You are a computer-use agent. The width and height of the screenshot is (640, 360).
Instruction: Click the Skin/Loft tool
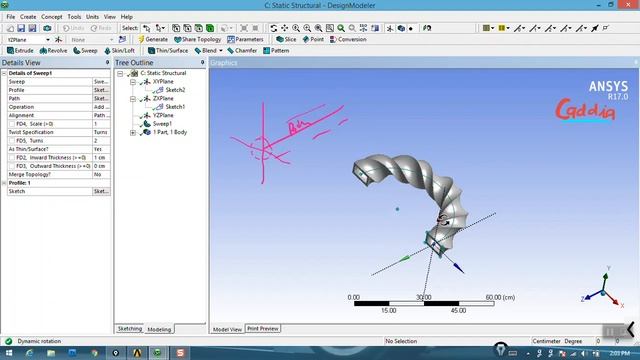point(119,51)
